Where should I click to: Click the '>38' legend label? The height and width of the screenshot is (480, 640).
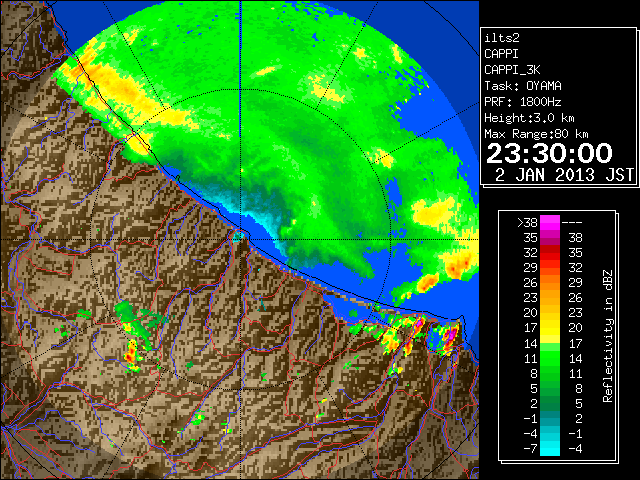pyautogui.click(x=527, y=223)
